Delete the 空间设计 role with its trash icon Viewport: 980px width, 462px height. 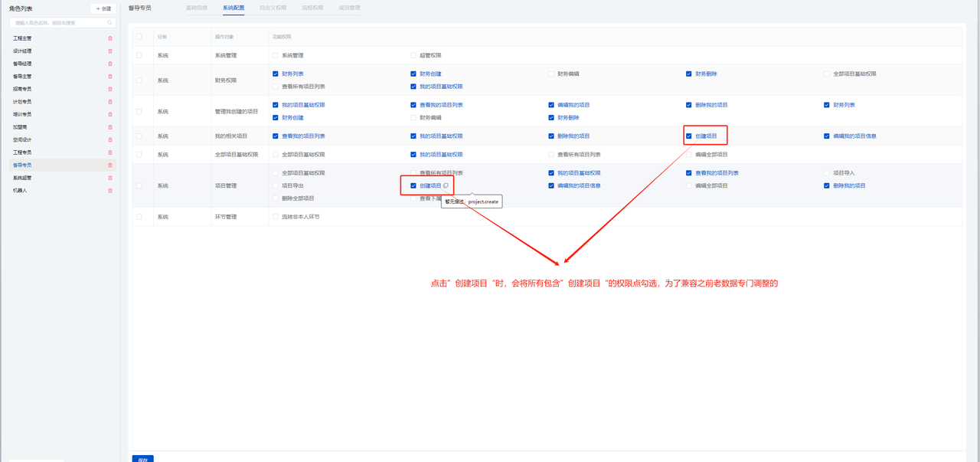[110, 139]
